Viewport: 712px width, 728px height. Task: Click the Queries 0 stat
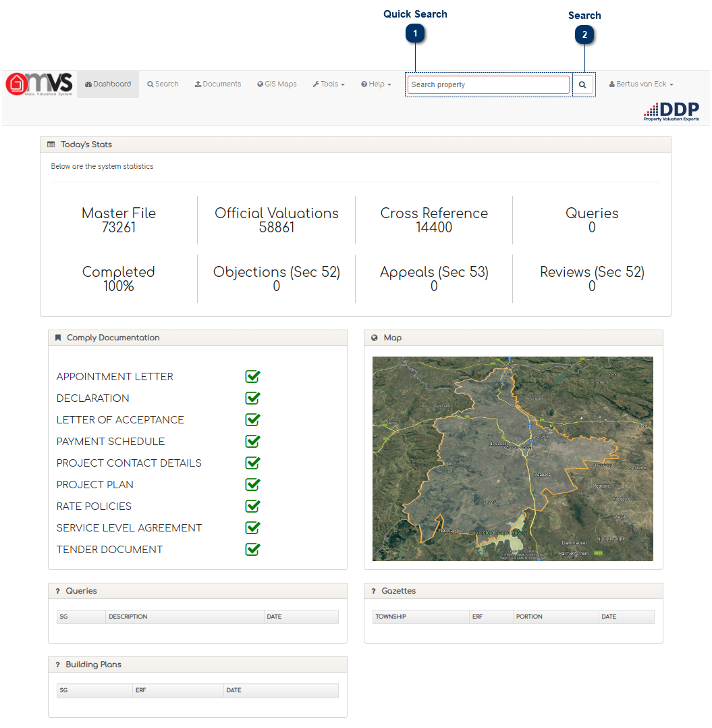tap(592, 220)
